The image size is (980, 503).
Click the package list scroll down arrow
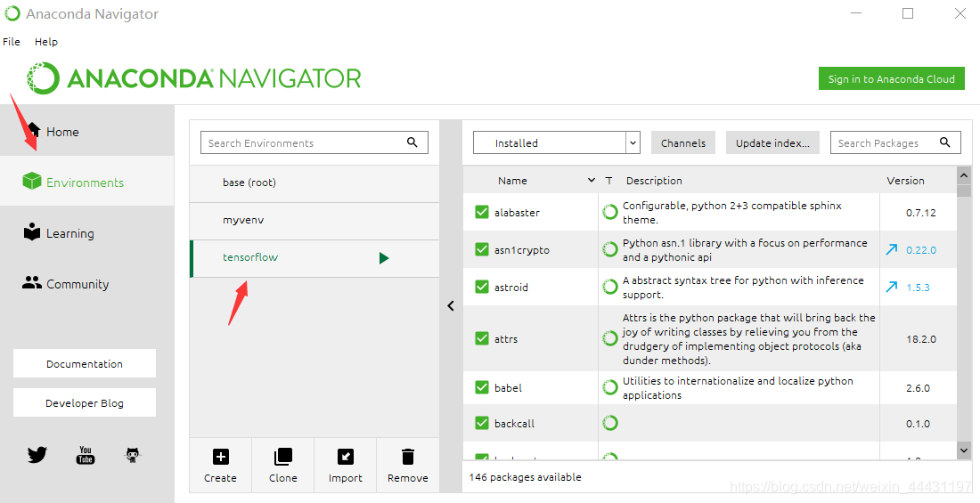pos(964,450)
